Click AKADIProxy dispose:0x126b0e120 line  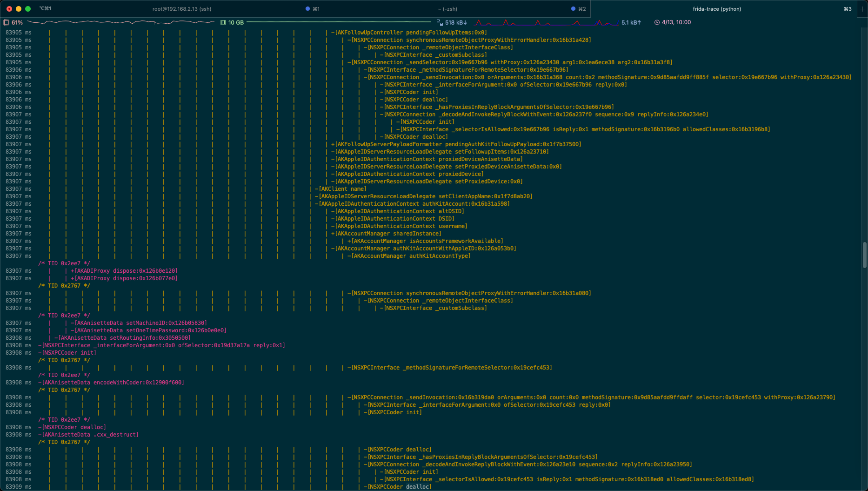(124, 271)
